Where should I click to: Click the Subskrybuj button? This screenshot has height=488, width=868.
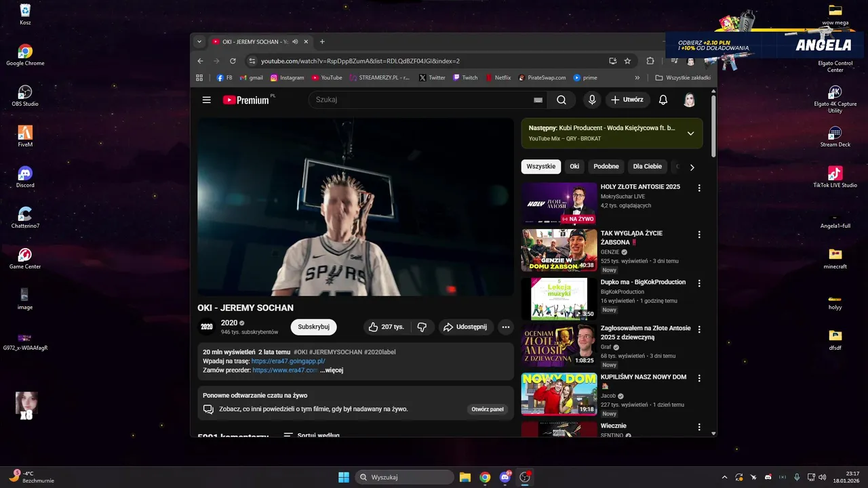[x=313, y=327]
